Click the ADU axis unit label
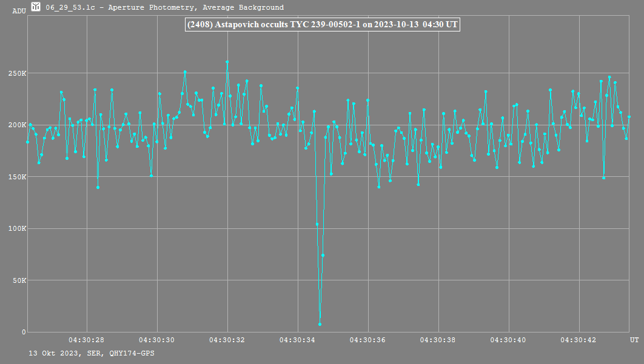The image size is (644, 364). coord(19,11)
